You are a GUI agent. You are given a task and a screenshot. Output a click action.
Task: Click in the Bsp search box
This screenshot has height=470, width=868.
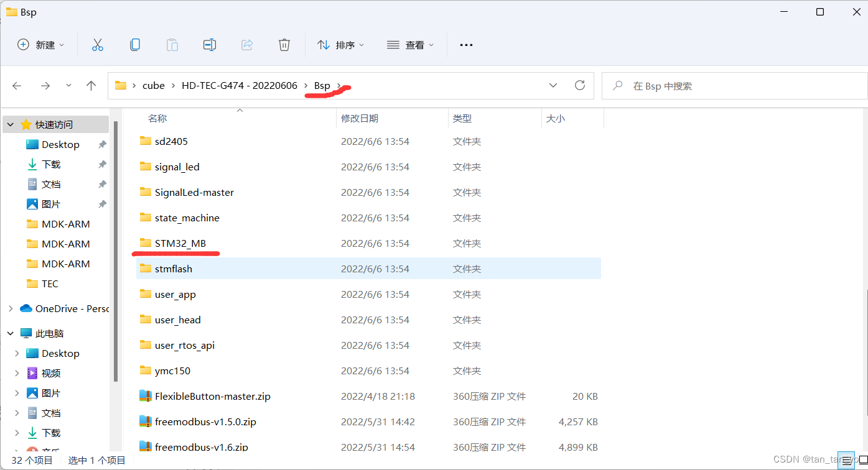(734, 86)
